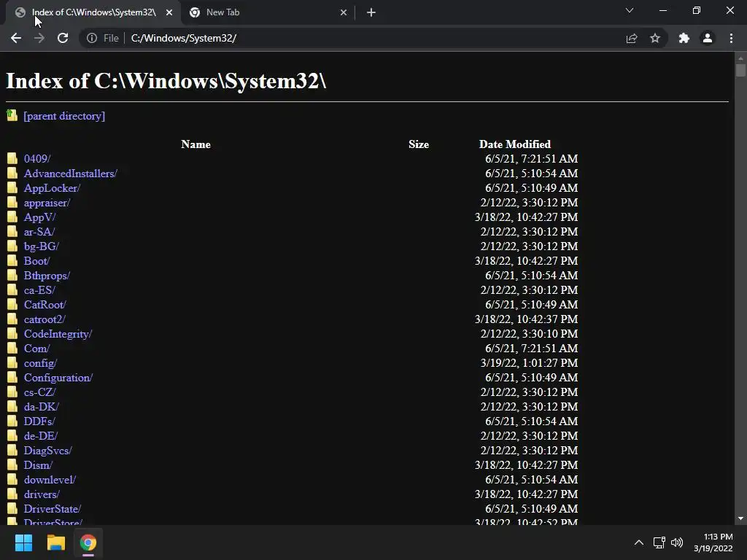Click the Chrome taskbar icon
Screen dimensions: 747x560
click(x=88, y=542)
